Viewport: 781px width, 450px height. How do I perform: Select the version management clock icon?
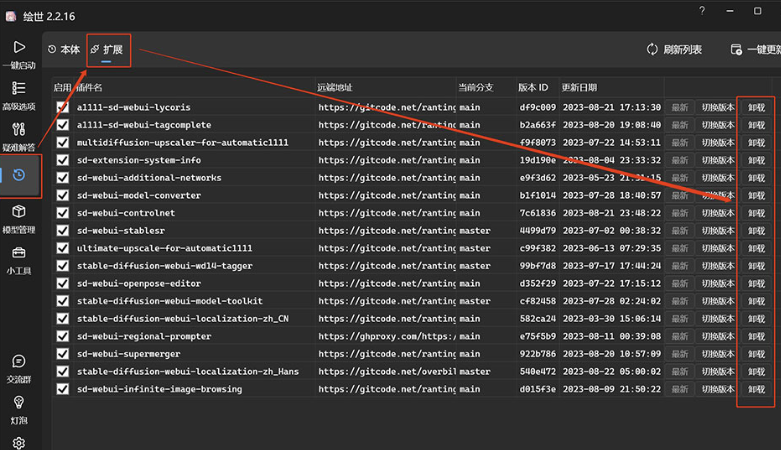click(x=19, y=175)
